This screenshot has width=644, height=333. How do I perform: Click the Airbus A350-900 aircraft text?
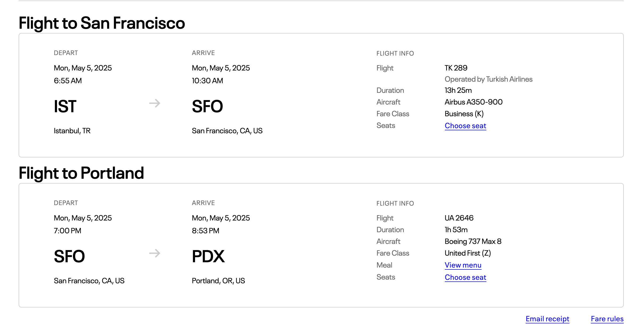click(x=474, y=102)
